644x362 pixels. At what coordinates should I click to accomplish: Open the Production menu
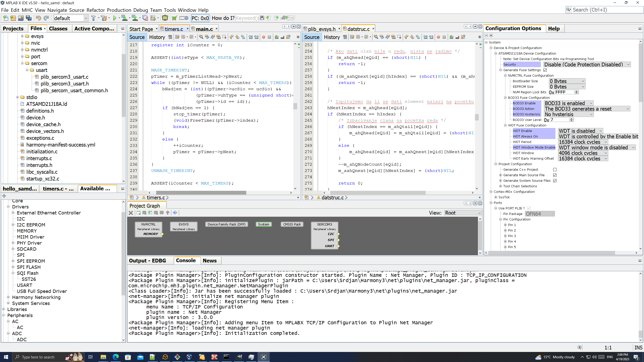119,10
